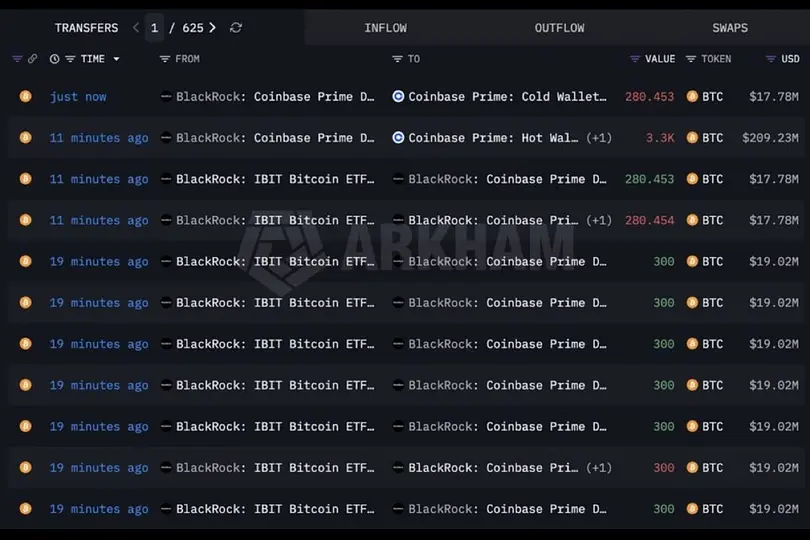The height and width of the screenshot is (540, 810).
Task: Open the 'just now' transaction link
Action: pos(78,97)
